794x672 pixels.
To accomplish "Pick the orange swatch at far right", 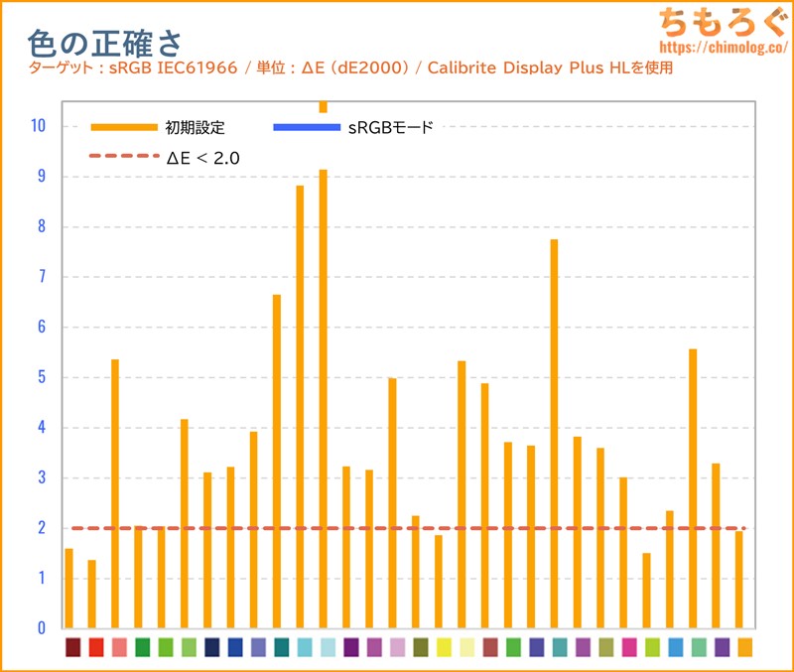I will (x=745, y=647).
